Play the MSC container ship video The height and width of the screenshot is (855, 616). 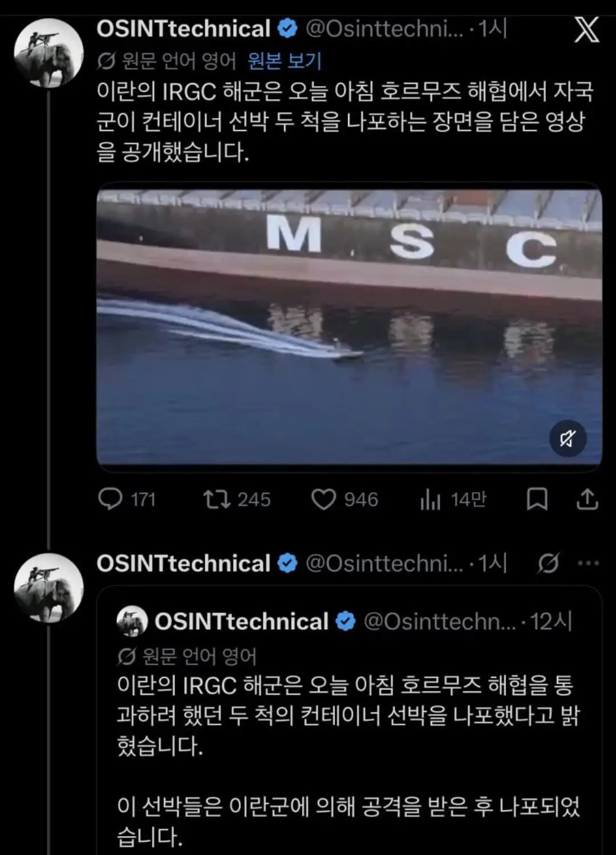tap(349, 326)
